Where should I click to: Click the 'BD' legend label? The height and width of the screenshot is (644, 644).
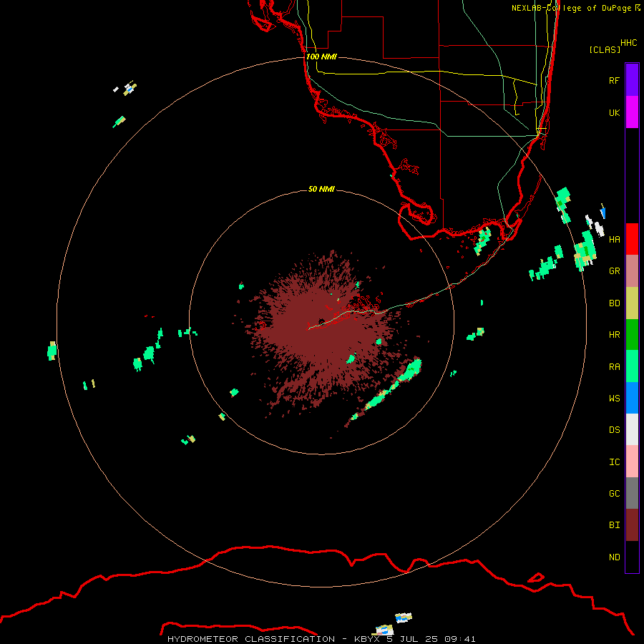click(614, 303)
